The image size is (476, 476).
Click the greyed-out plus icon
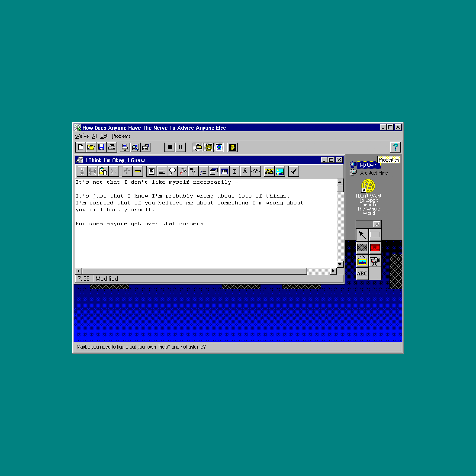coord(127,172)
